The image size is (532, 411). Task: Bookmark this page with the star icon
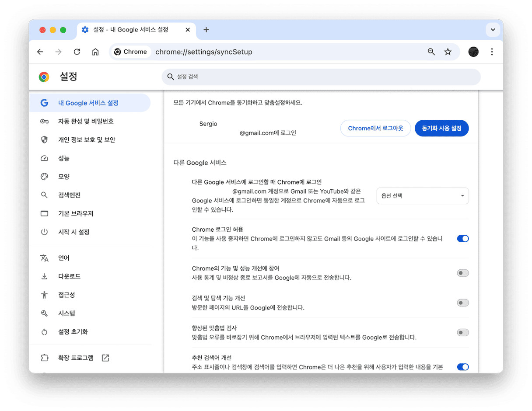(x=448, y=52)
